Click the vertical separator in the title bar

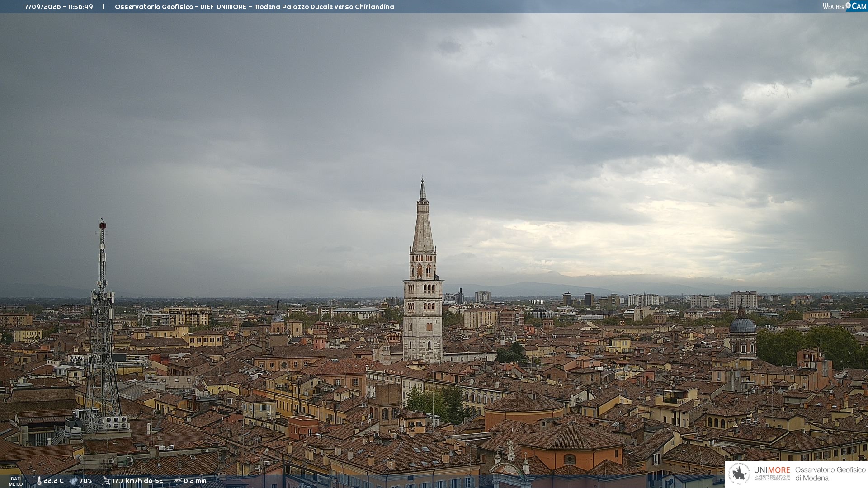pyautogui.click(x=103, y=7)
